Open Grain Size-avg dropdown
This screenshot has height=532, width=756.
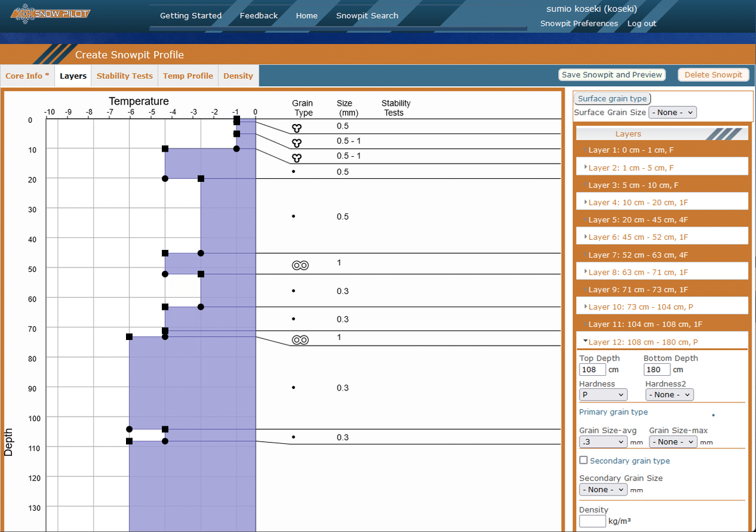(x=603, y=442)
